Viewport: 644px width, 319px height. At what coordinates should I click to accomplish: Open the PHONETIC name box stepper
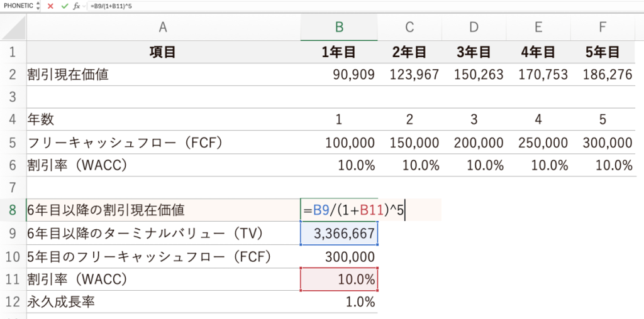38,6
